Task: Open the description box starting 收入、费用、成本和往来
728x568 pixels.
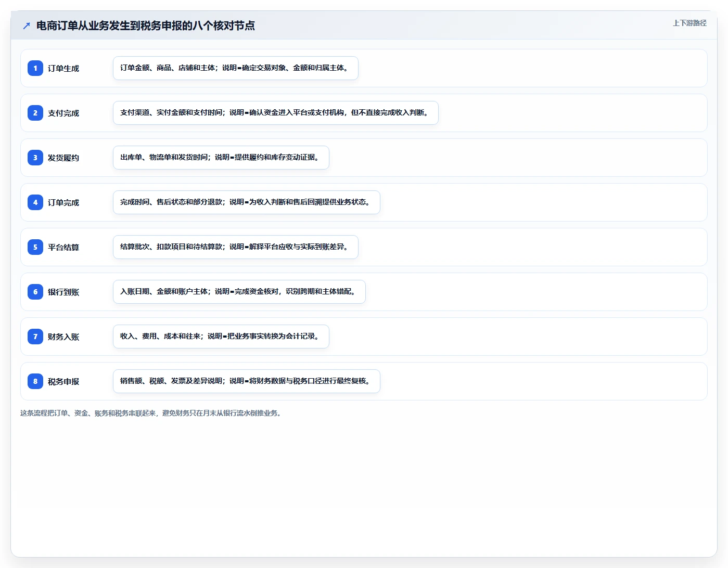Action: point(221,337)
